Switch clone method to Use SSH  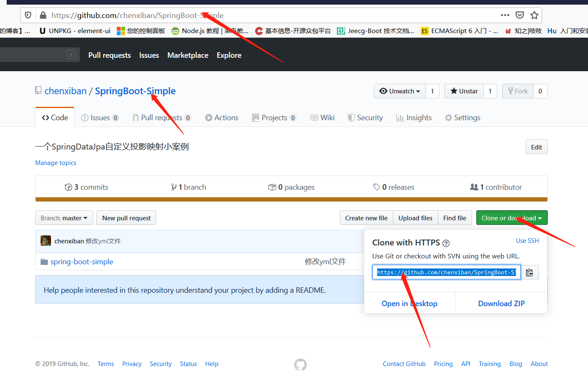click(x=527, y=241)
